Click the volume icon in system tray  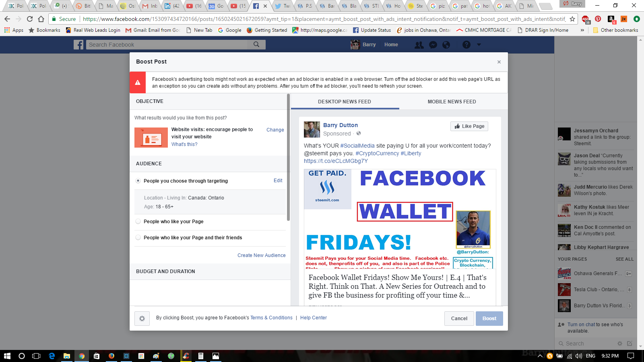click(579, 356)
